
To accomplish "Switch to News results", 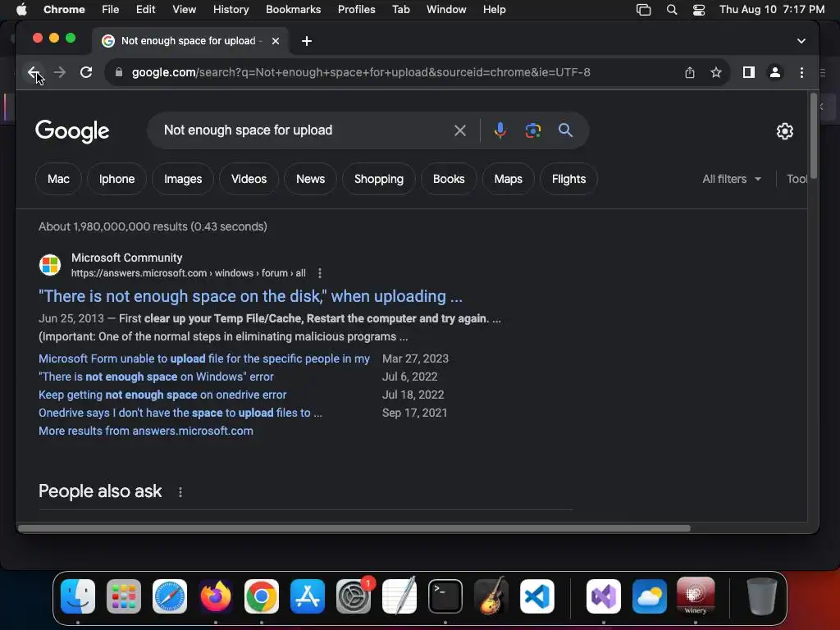I will pyautogui.click(x=310, y=179).
